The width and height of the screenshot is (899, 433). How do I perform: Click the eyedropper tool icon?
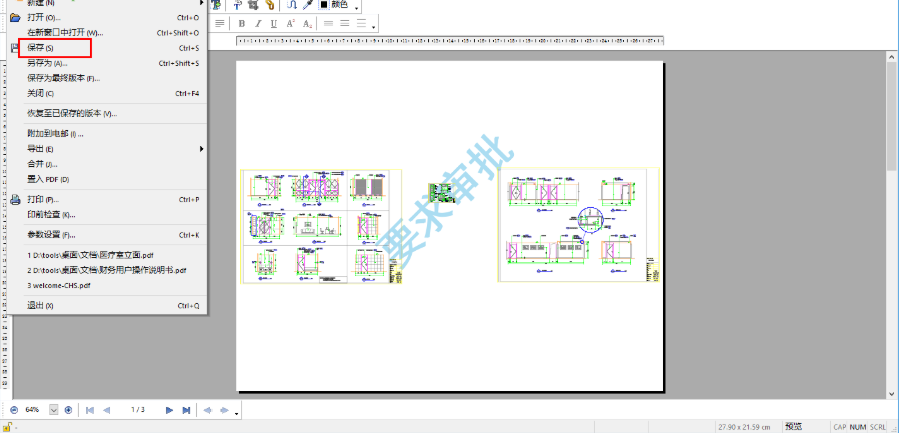coord(306,5)
